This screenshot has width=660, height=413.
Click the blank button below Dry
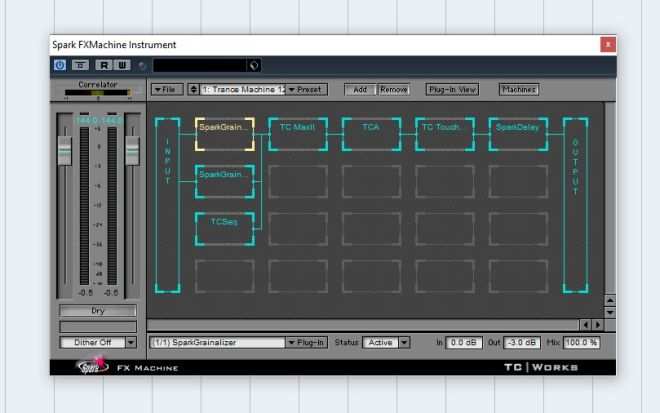coord(98,327)
